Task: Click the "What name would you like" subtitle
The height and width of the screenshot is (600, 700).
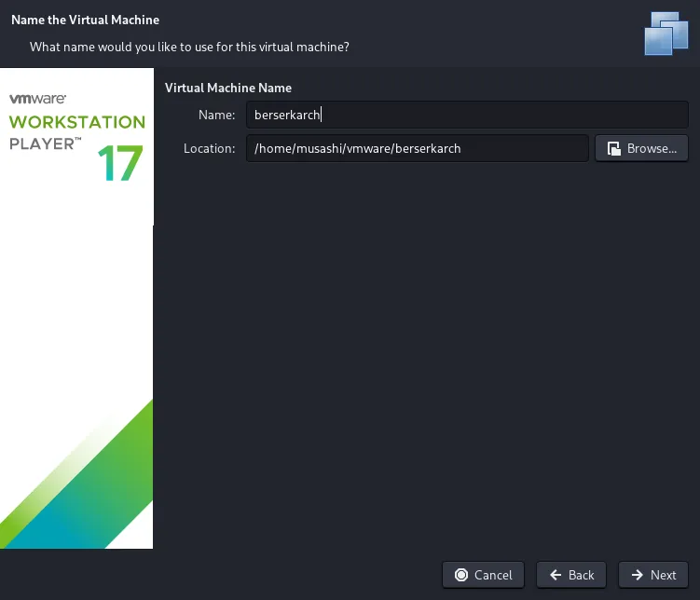Action: [190, 47]
